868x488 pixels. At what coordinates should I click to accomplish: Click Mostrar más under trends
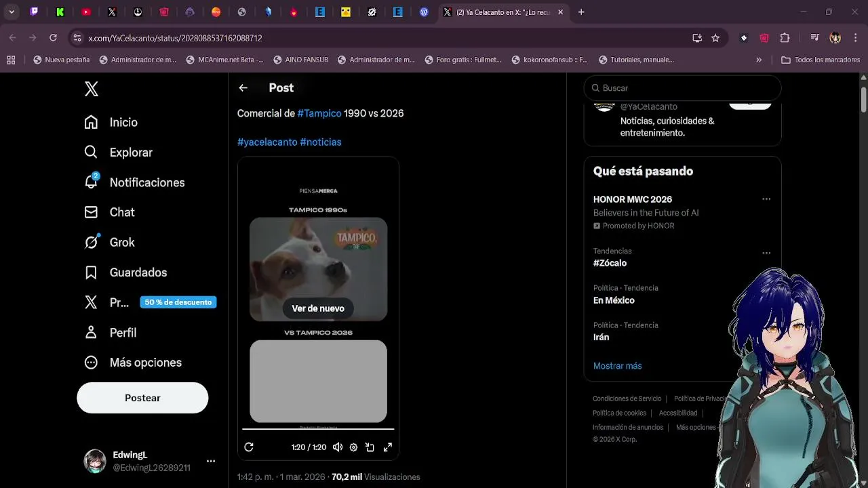coord(617,366)
